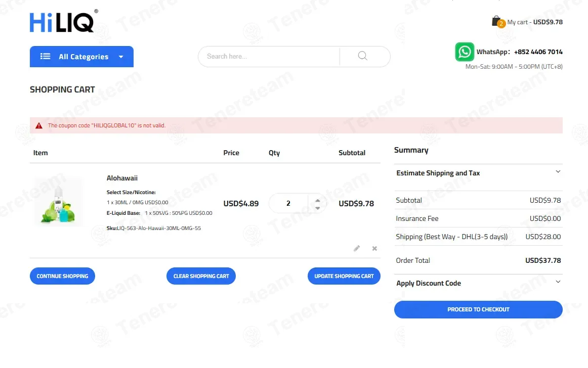Click Continue Shopping button
The image size is (588, 368).
[62, 276]
